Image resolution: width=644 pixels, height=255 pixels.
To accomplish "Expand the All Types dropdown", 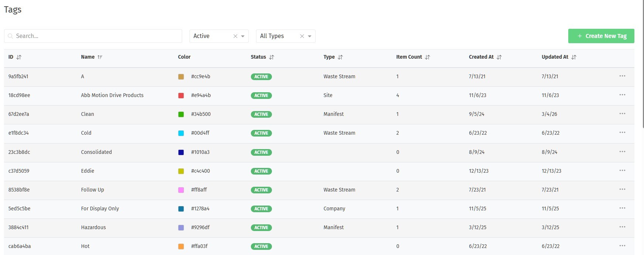I will coord(310,36).
